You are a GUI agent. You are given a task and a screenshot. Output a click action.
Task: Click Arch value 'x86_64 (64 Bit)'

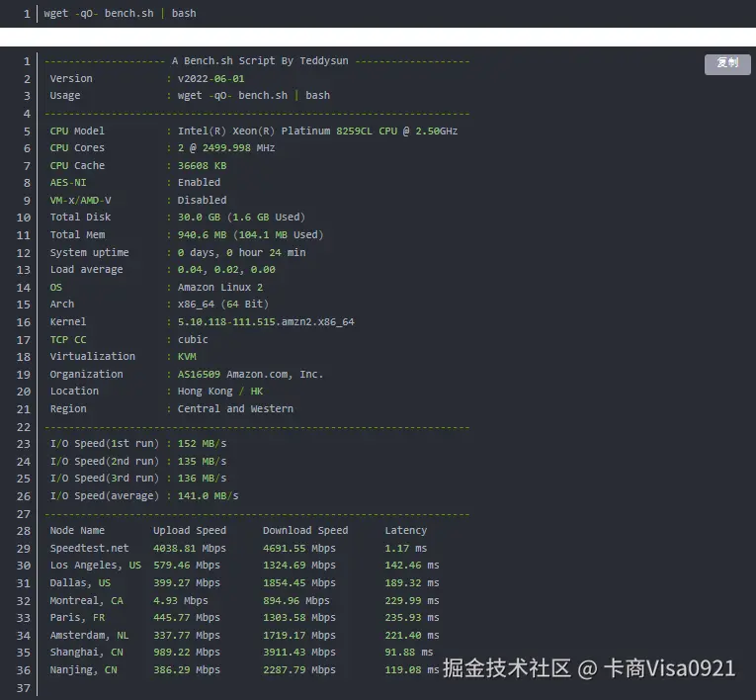(x=223, y=305)
